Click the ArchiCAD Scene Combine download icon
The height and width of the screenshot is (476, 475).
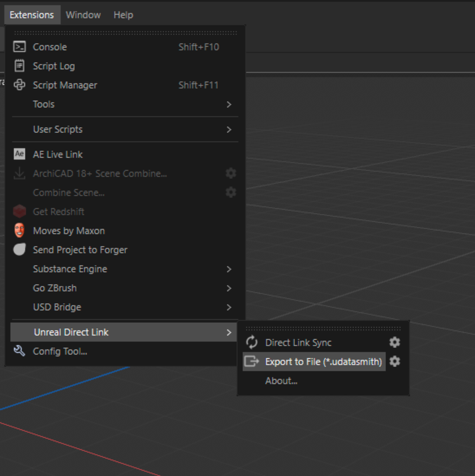tap(20, 173)
